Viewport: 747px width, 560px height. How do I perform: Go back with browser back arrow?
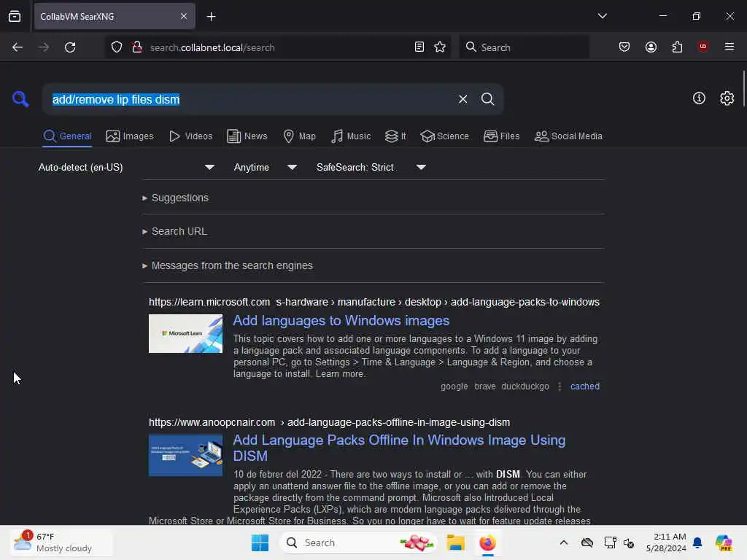point(18,47)
